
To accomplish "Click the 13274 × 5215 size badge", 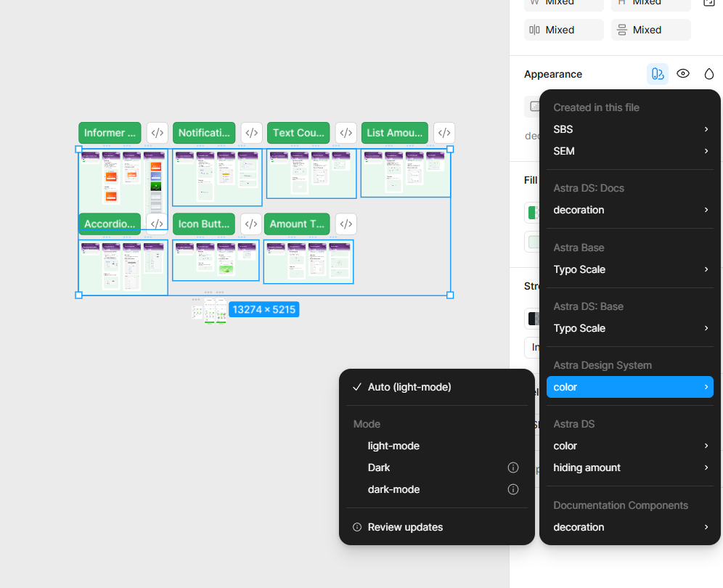I will click(264, 309).
